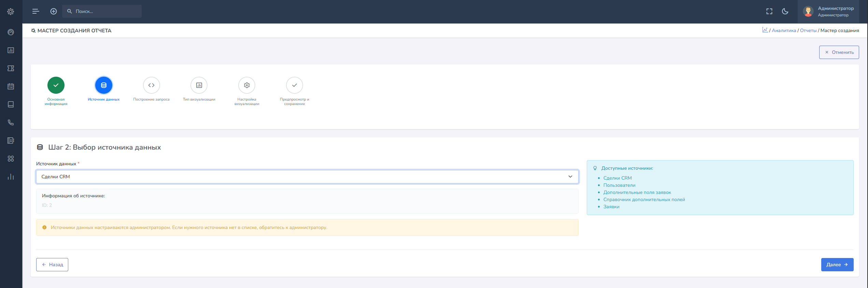868x288 pixels.
Task: Toggle fullscreen mode icon
Action: pyautogui.click(x=769, y=11)
